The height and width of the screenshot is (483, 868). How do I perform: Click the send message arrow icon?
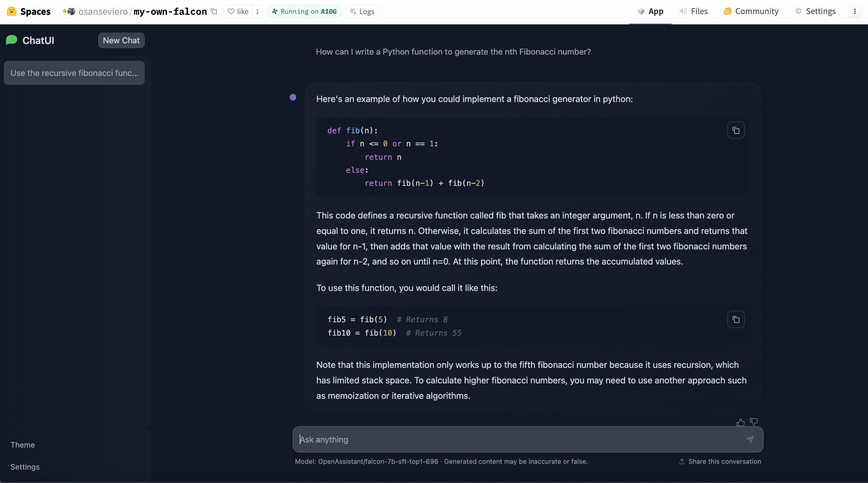tap(750, 439)
